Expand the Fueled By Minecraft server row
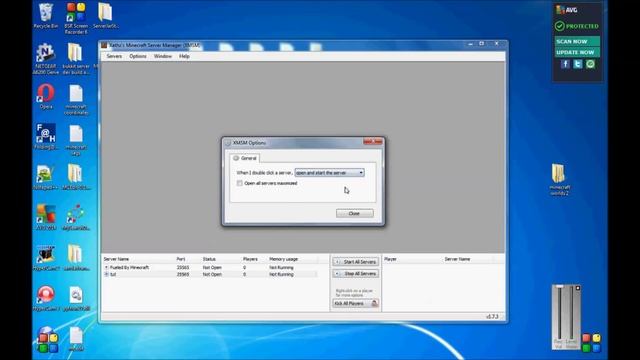 [x=107, y=267]
